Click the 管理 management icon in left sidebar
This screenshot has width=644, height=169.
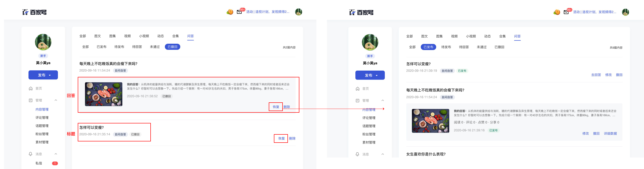[x=31, y=100]
